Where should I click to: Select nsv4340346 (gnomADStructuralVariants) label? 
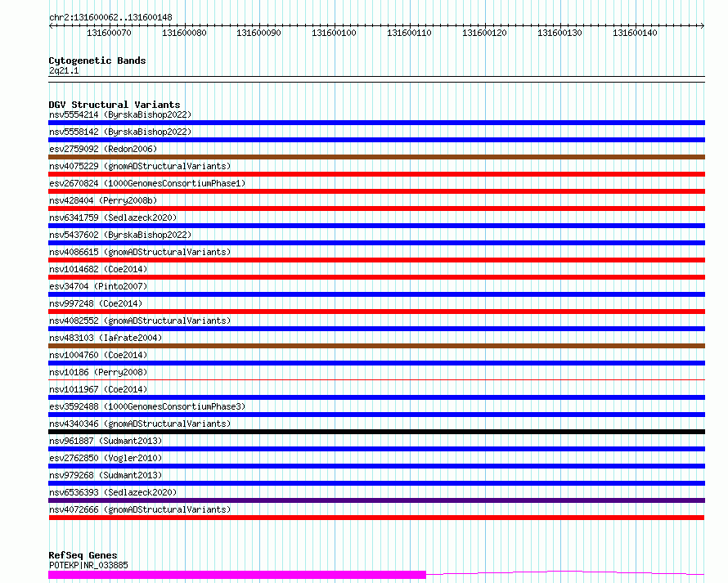140,424
